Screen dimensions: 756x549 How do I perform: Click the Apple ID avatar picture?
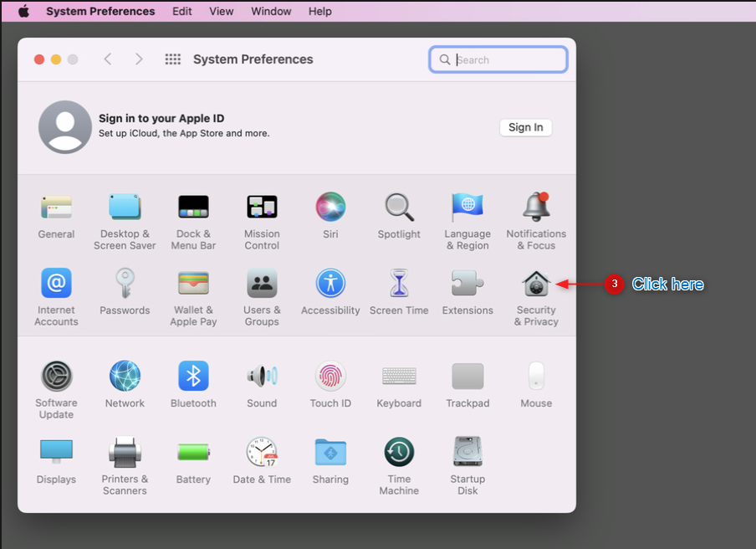click(65, 127)
